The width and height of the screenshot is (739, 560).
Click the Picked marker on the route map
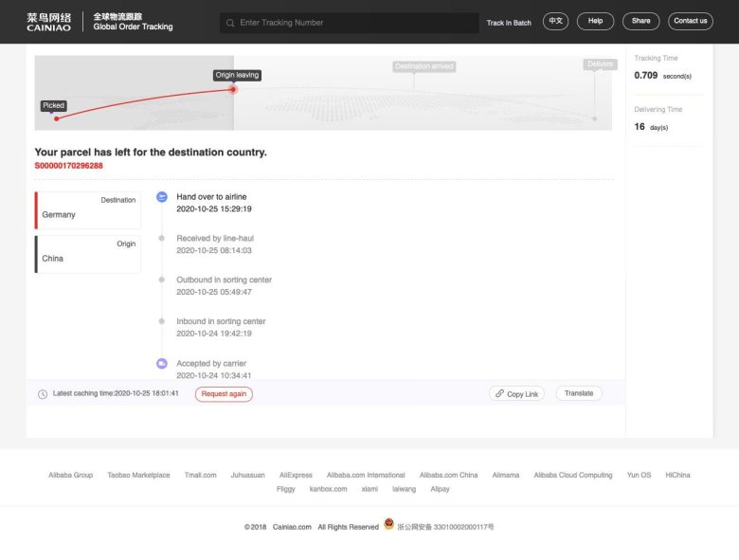(56, 118)
